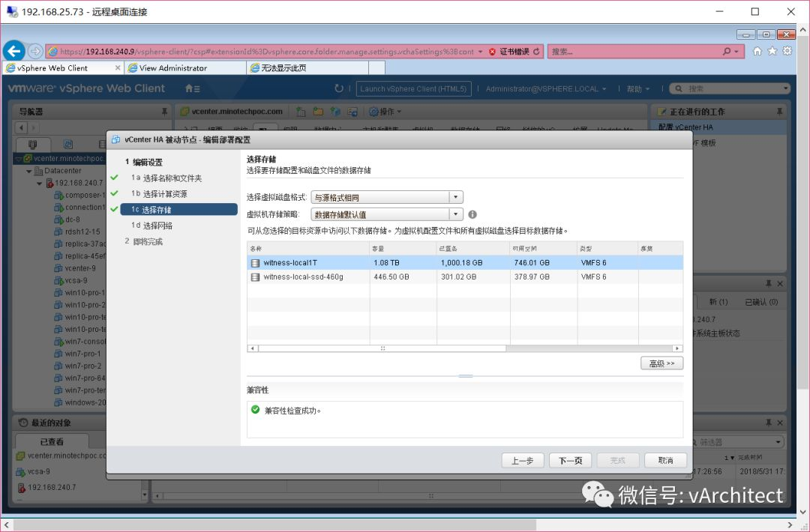The width and height of the screenshot is (810, 532).
Task: Click Launch vSphere Client (HTML5) button
Action: click(x=413, y=88)
